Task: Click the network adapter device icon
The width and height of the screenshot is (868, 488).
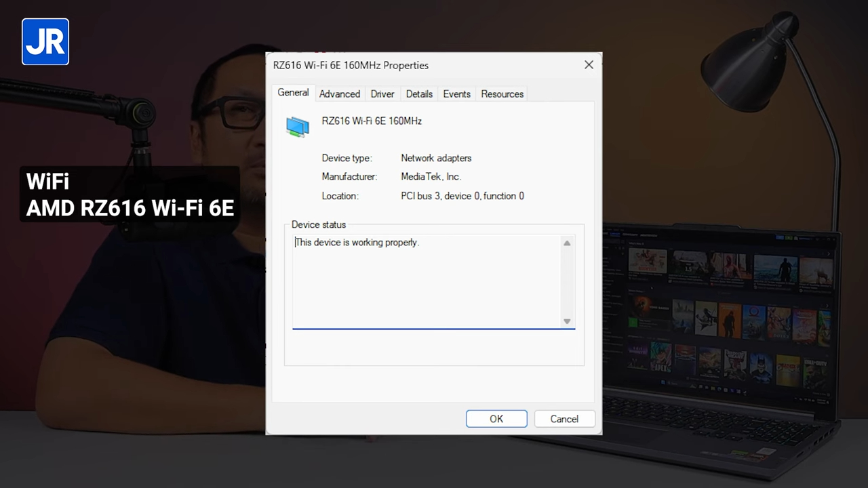Action: point(298,126)
